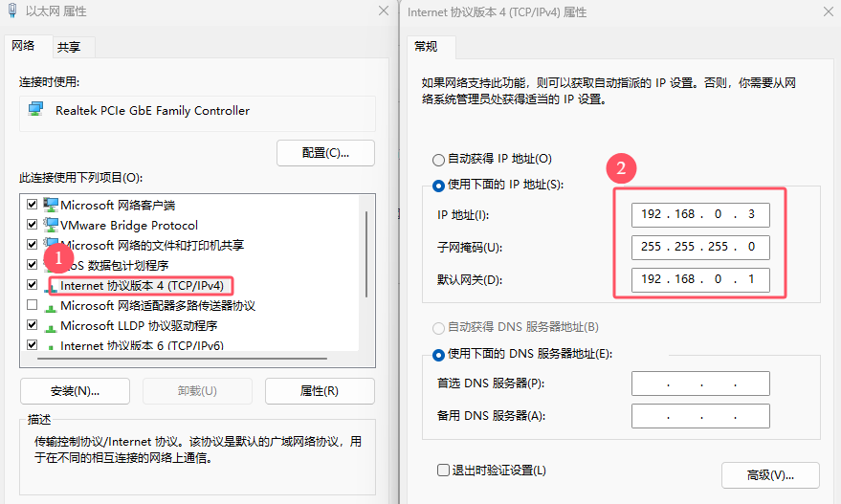Select the 常规 tab
841x504 pixels.
pos(426,47)
